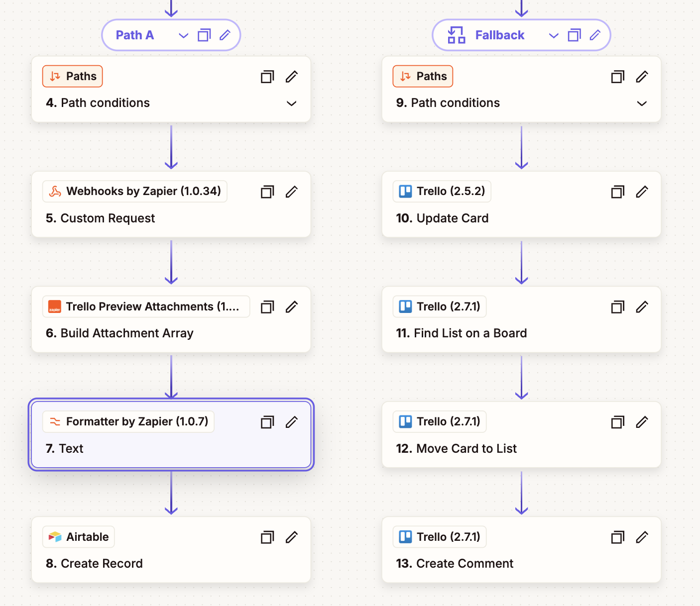Image resolution: width=700 pixels, height=606 pixels.
Task: Select the '5. Custom Request' step title
Action: coord(100,218)
